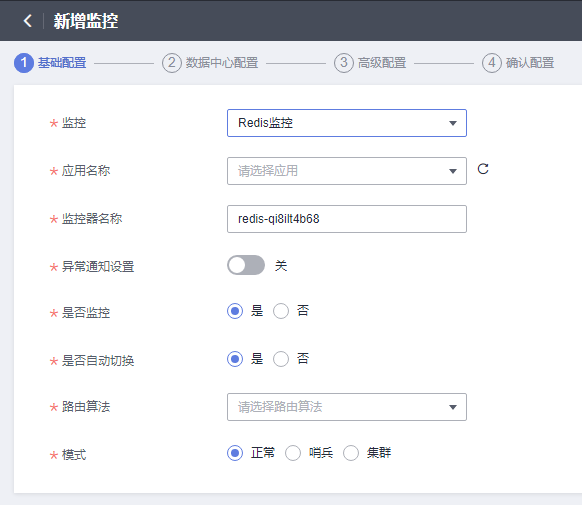Choose 集群 mode radio button

tap(351, 453)
